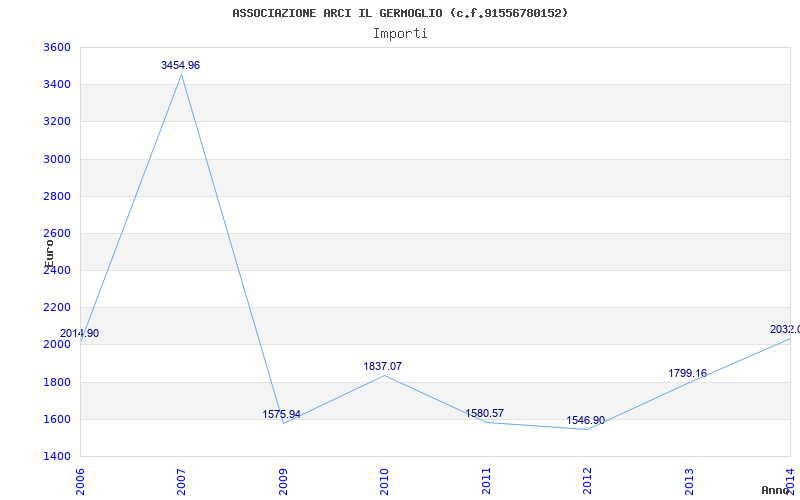The height and width of the screenshot is (500, 800).
Task: Click the line minimum point at 2012
Action: (587, 429)
